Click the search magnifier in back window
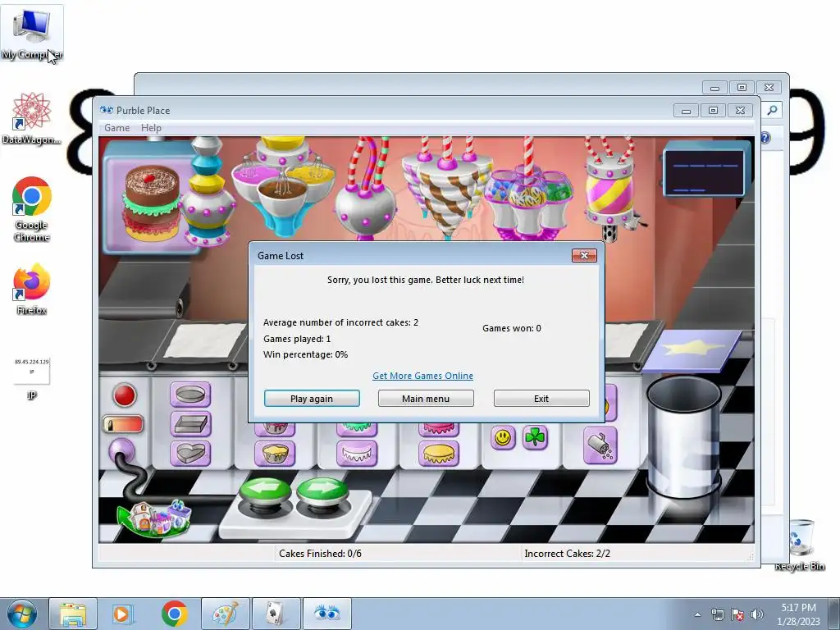The image size is (840, 630). point(772,110)
